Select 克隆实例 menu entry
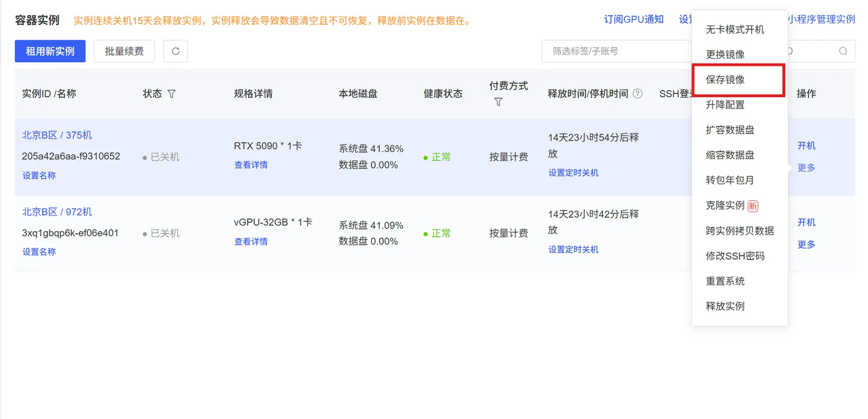Image resolution: width=868 pixels, height=419 pixels. coord(725,205)
